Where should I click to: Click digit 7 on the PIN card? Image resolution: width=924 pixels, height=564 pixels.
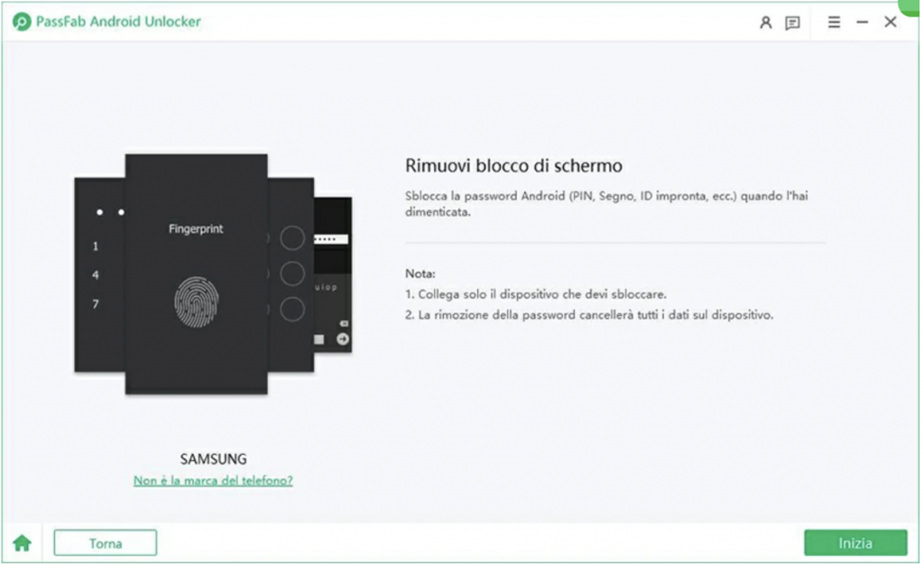click(x=96, y=304)
